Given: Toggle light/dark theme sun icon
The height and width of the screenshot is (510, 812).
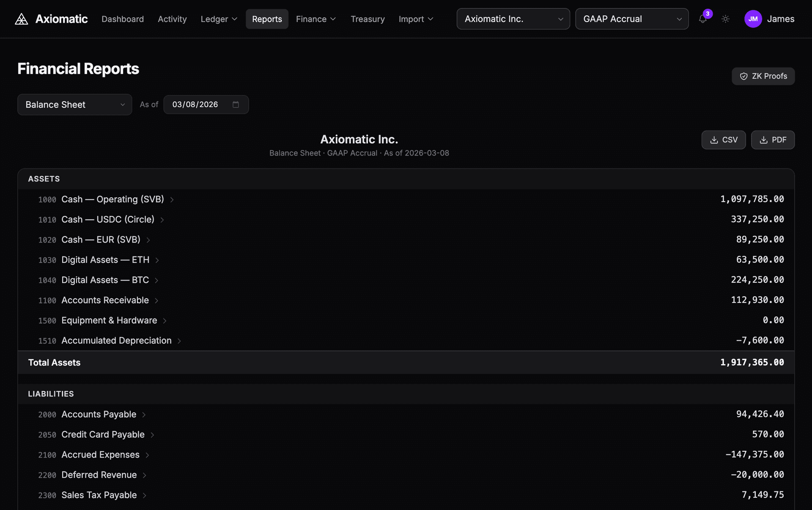Looking at the screenshot, I should point(725,19).
